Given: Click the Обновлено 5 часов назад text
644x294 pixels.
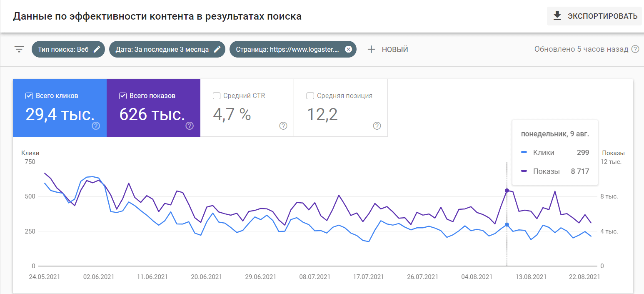Looking at the screenshot, I should [581, 49].
